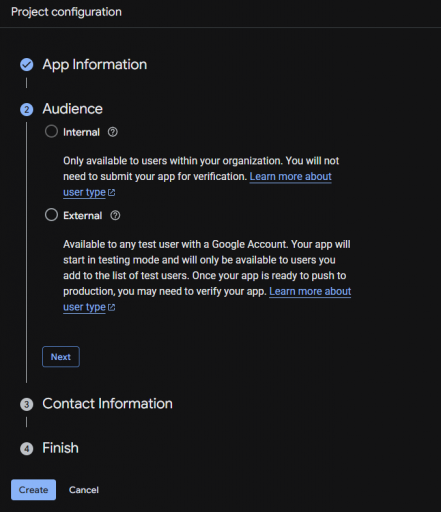Expand the App Information step
Screen dimensions: 441x512
pos(95,65)
